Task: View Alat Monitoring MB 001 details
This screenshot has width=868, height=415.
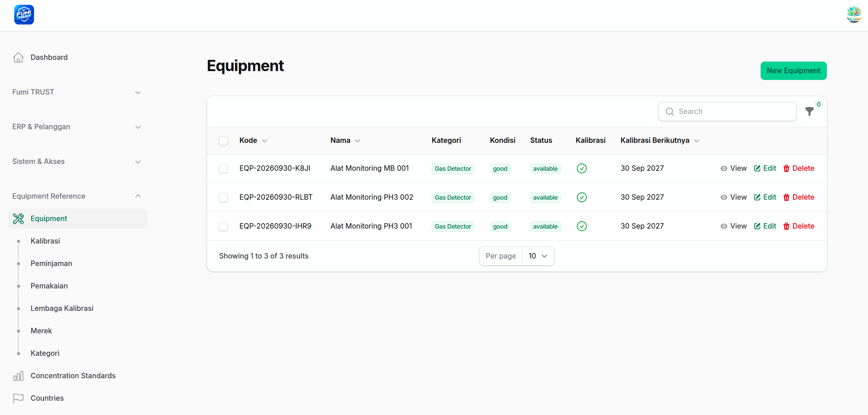Action: 733,168
